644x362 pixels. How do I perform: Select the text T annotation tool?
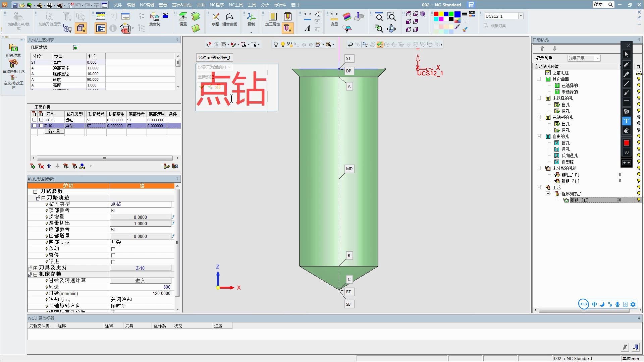pyautogui.click(x=626, y=121)
